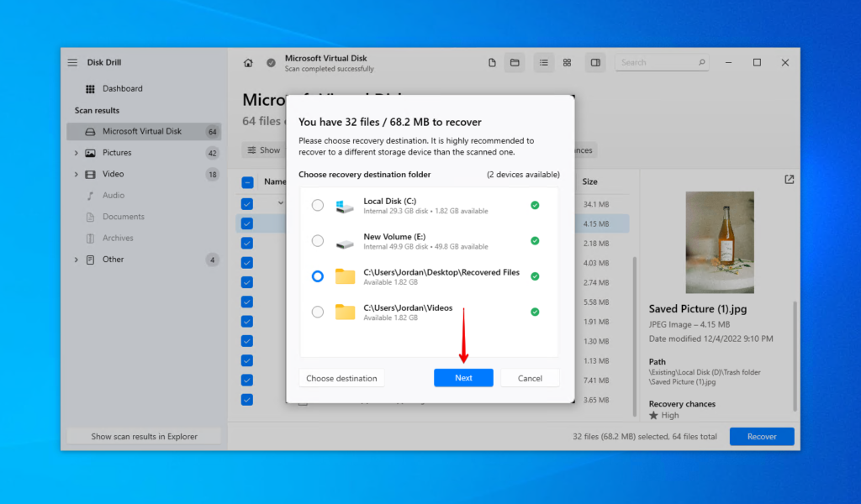Click the Home icon in the top bar
Screen dimensions: 861x504
pos(248,62)
